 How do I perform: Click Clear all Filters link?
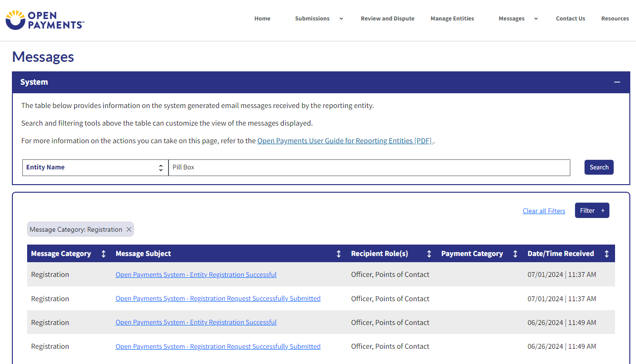click(x=544, y=211)
